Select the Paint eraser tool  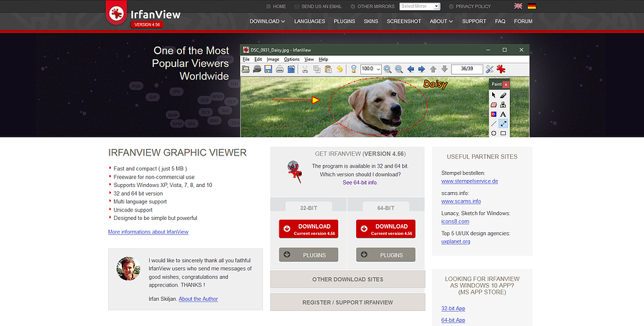pyautogui.click(x=494, y=105)
